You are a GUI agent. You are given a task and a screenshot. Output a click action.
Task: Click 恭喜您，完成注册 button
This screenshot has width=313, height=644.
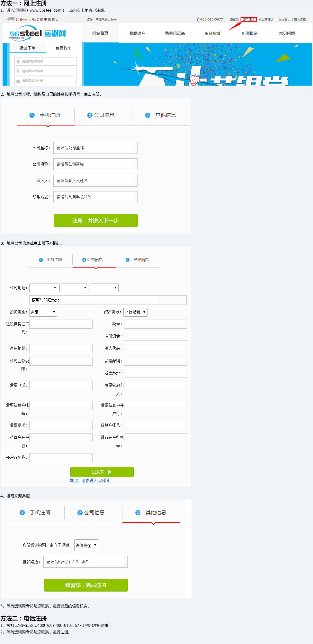86,585
